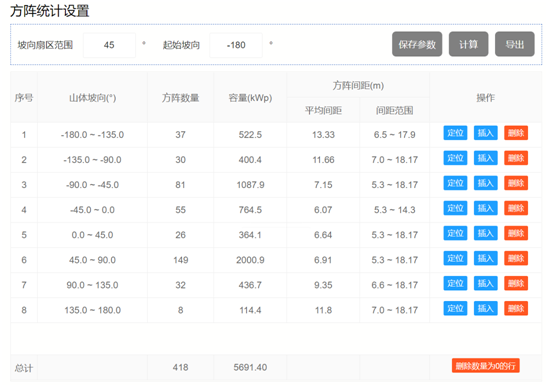Screen dimensions: 548x387
Task: Select the 方阵数量 column header
Action: 180,98
